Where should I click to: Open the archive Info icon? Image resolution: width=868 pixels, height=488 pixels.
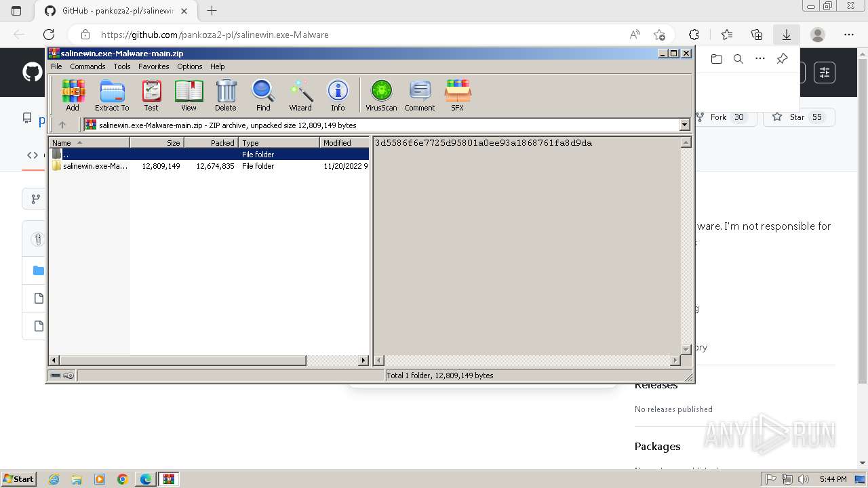pos(338,95)
